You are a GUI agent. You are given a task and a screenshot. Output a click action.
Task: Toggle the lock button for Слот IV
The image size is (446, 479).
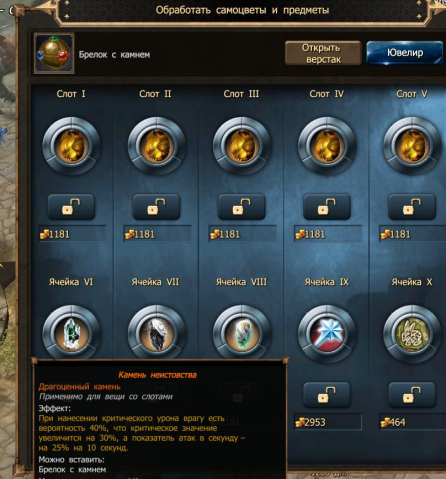(x=327, y=207)
